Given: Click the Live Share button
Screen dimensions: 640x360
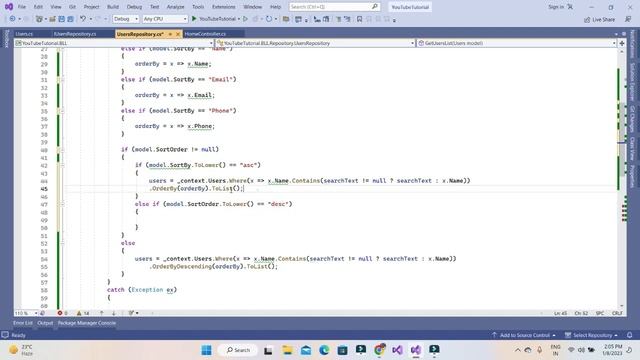Looking at the screenshot, I should tap(599, 19).
